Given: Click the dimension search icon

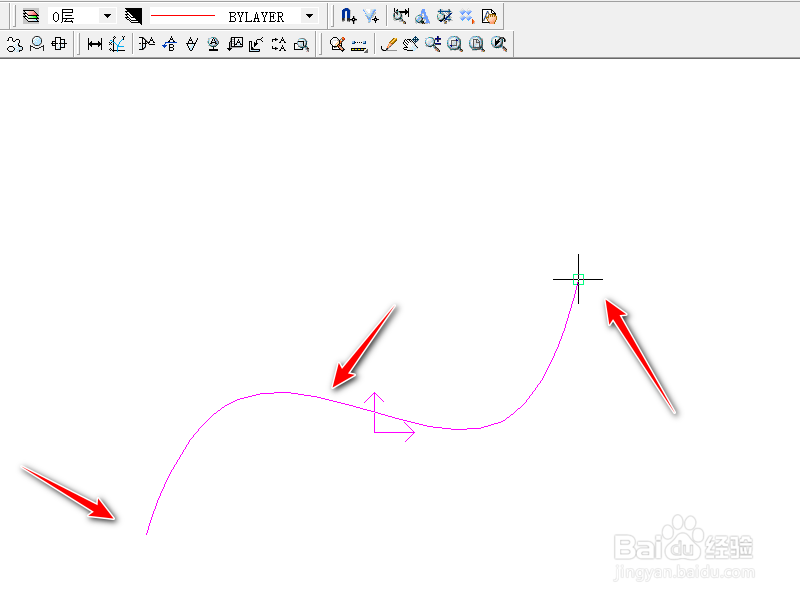Looking at the screenshot, I should (401, 16).
